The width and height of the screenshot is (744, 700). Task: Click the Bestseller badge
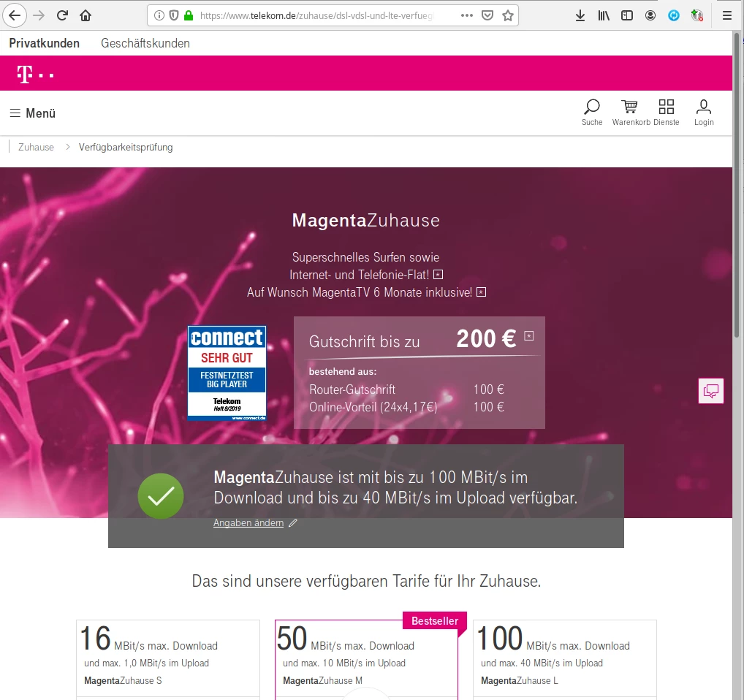click(x=435, y=621)
